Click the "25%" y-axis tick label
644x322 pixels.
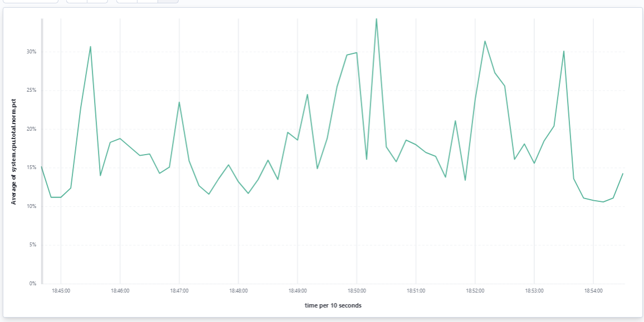(32, 91)
